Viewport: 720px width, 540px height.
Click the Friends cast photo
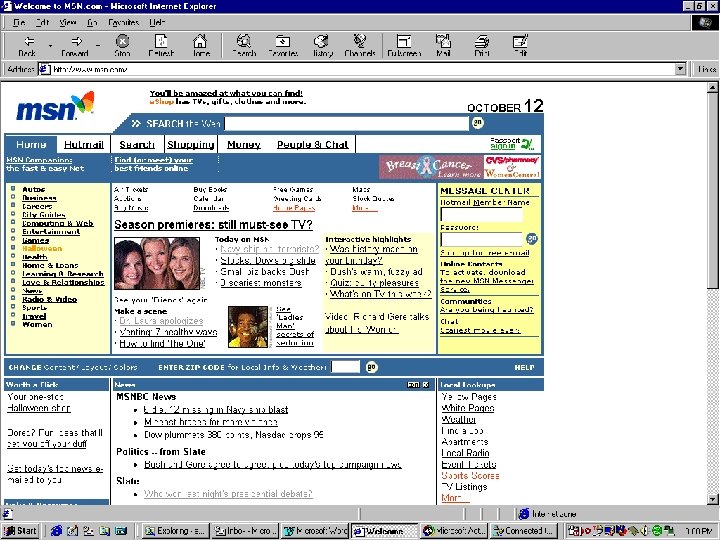click(157, 264)
